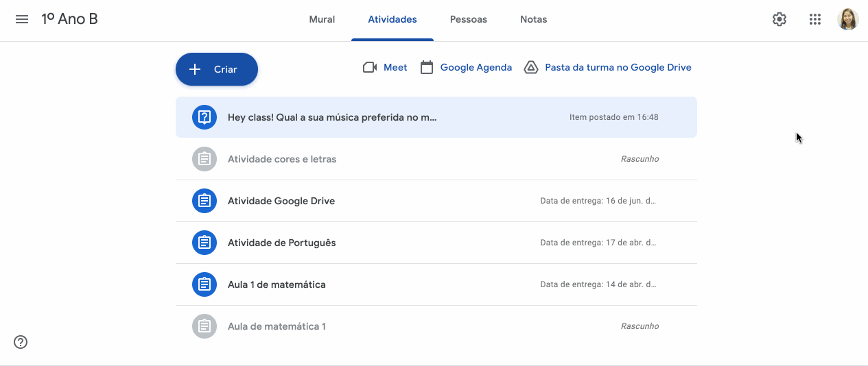
Task: Click the Google Drive folder icon
Action: coord(531,67)
